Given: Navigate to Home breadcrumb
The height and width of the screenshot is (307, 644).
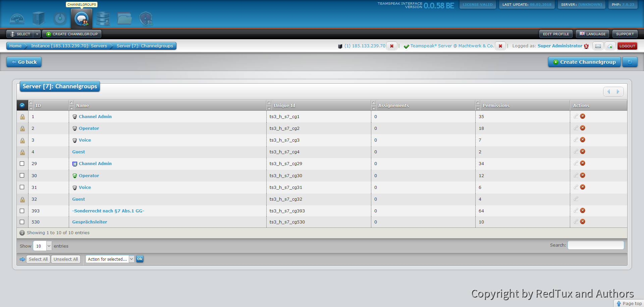Looking at the screenshot, I should (15, 46).
